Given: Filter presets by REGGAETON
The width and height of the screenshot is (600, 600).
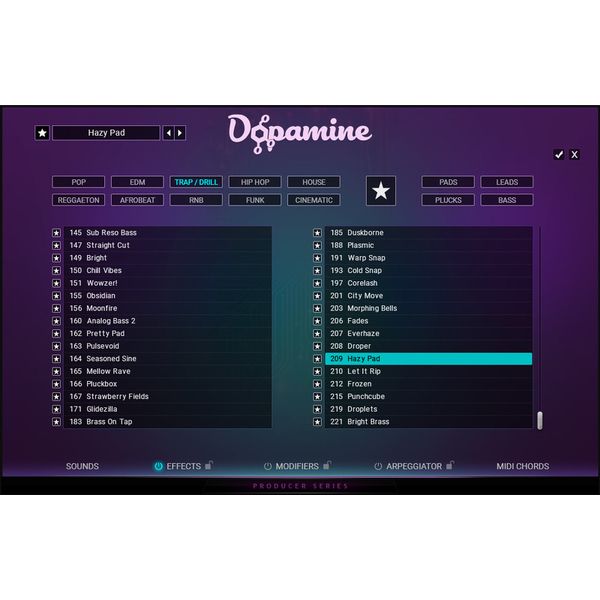Looking at the screenshot, I should click(78, 200).
